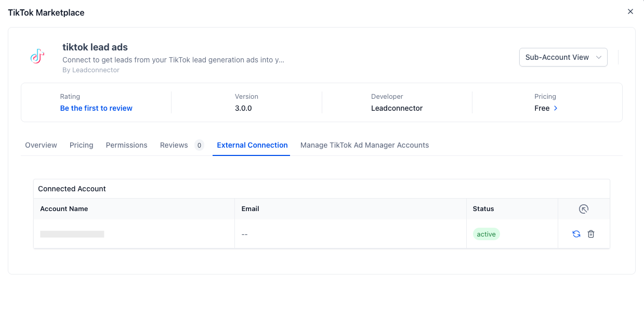
Task: Click the active status badge
Action: (487, 234)
